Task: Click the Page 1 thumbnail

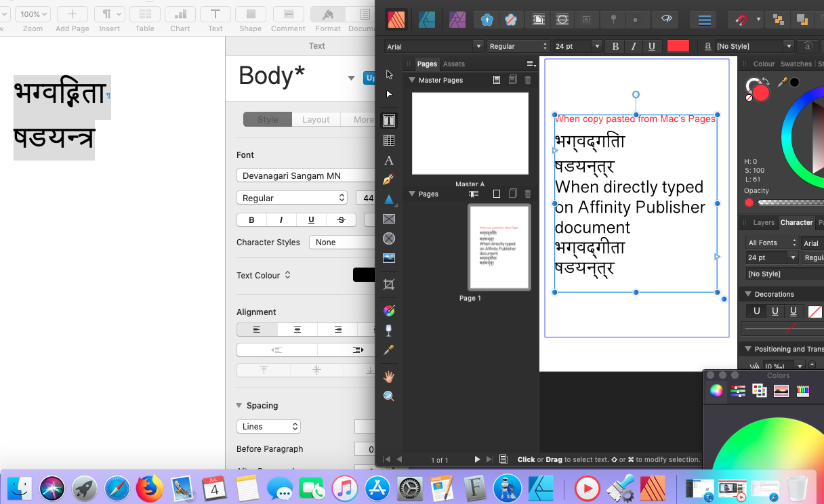Action: (x=499, y=247)
